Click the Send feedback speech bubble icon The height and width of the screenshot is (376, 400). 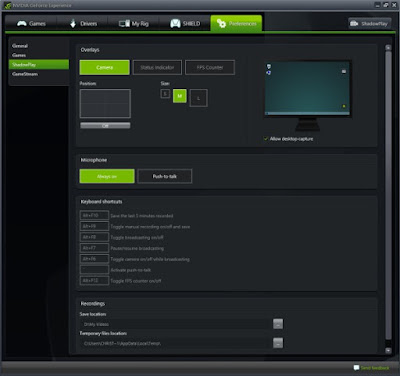pyautogui.click(x=356, y=368)
